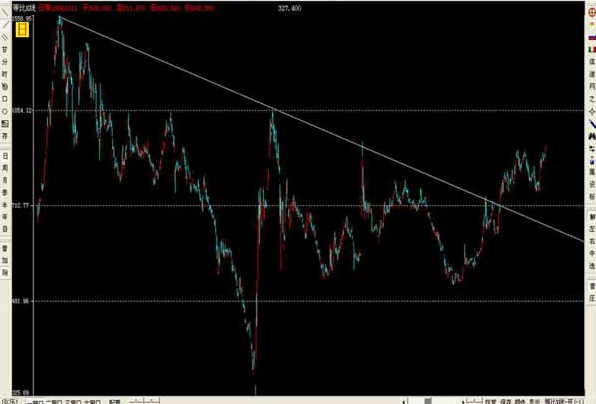
Task: Click the 分 tool in left toolbar
Action: point(5,62)
